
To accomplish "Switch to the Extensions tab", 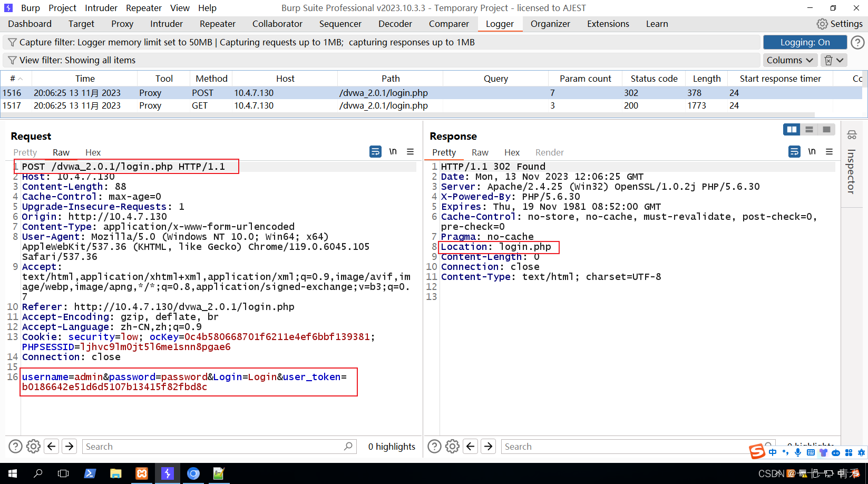I will click(608, 24).
